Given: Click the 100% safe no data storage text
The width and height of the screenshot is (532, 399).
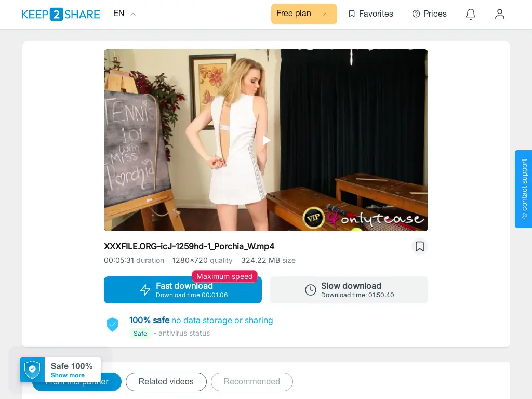Looking at the screenshot, I should point(201,320).
